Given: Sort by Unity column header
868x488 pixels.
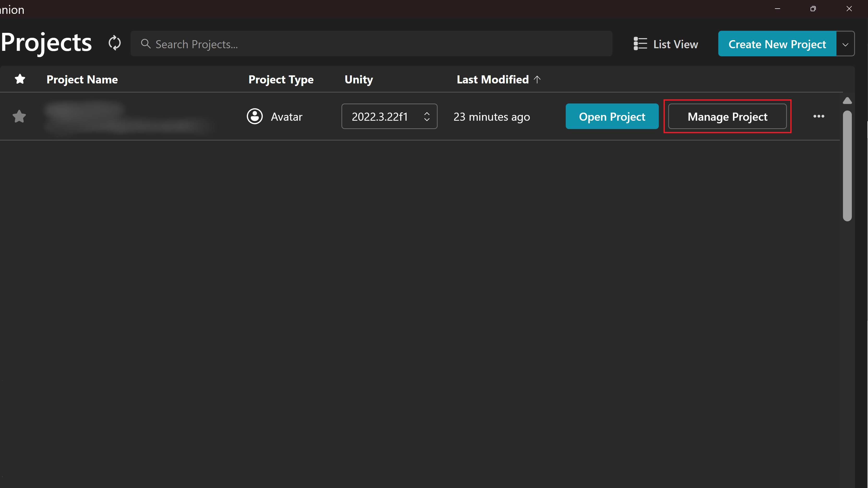Looking at the screenshot, I should pyautogui.click(x=359, y=80).
